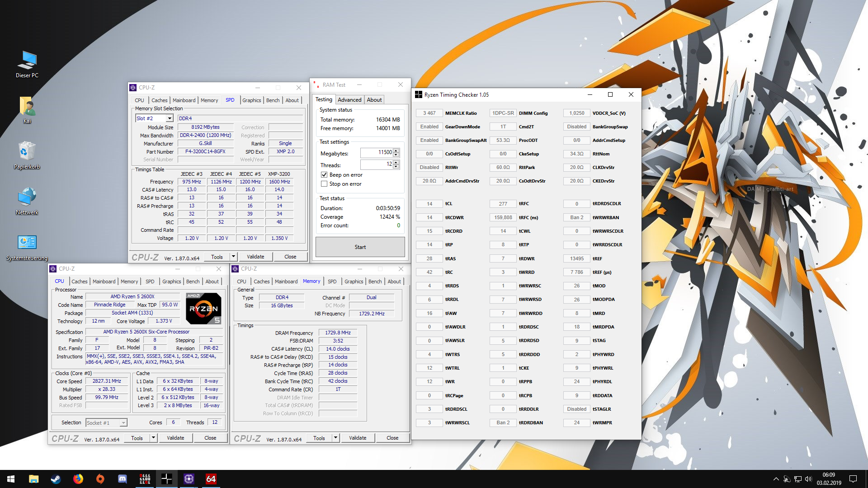Switch to Advanced tab in RAM Test

(x=349, y=100)
